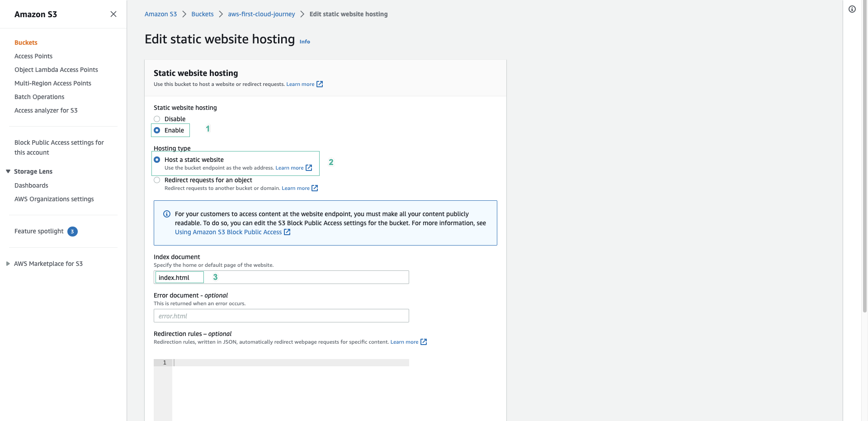The height and width of the screenshot is (421, 868).
Task: Click Learn more for redirection rules
Action: click(x=405, y=342)
